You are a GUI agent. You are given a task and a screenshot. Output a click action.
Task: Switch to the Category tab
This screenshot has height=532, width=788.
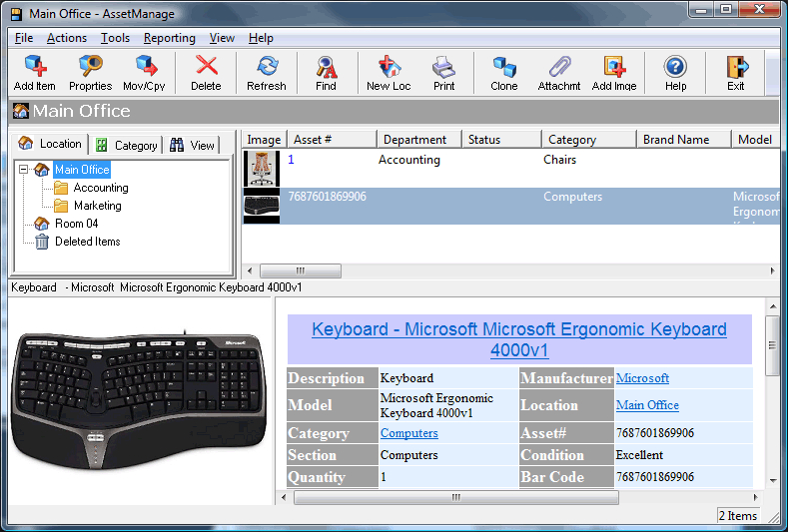point(126,145)
